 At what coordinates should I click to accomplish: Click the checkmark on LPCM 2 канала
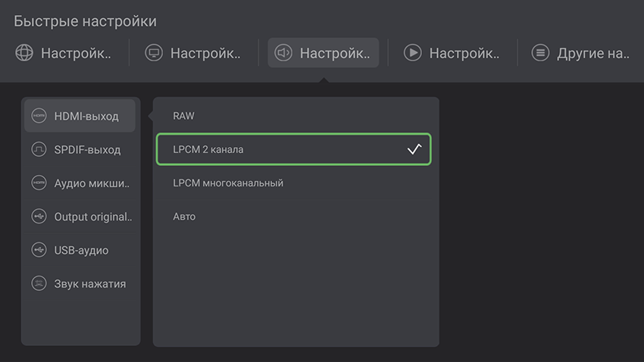pyautogui.click(x=414, y=149)
